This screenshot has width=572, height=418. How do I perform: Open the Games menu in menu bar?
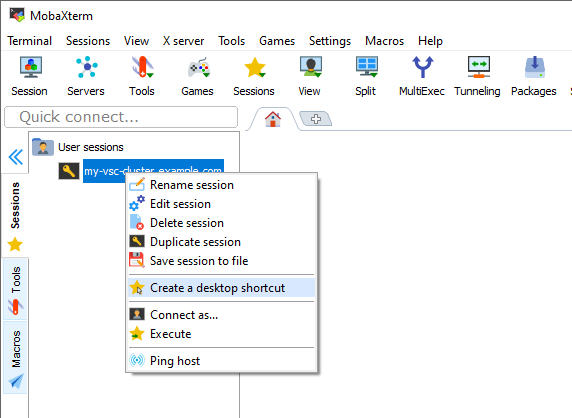click(277, 41)
